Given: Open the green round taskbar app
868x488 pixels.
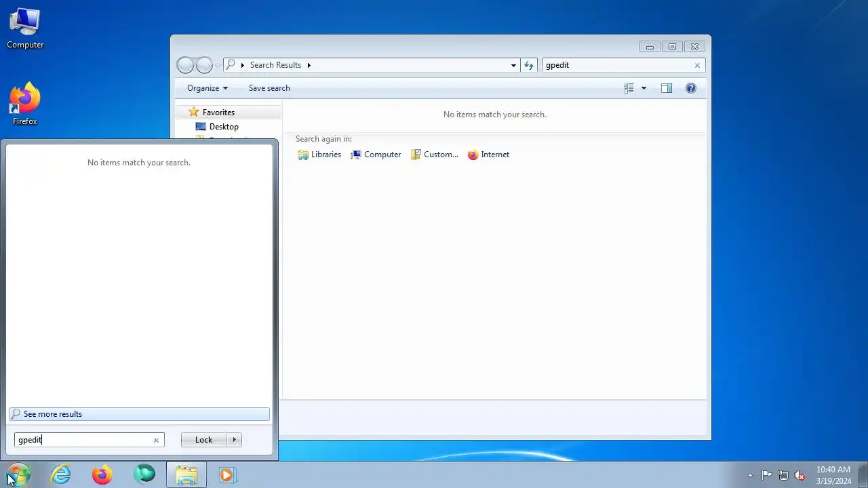Looking at the screenshot, I should tap(144, 474).
